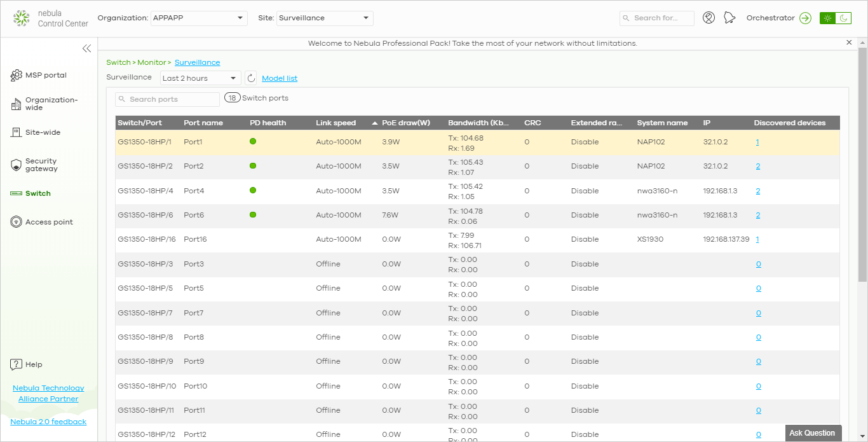This screenshot has width=868, height=442.
Task: Open Access point menu
Action: click(49, 222)
